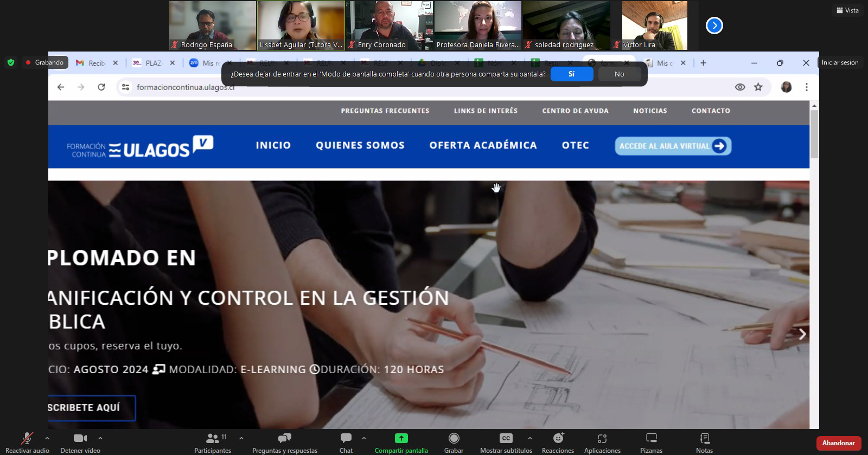Screen dimensions: 868x455
Task: Click browser forward arrow
Action: pyautogui.click(x=81, y=87)
